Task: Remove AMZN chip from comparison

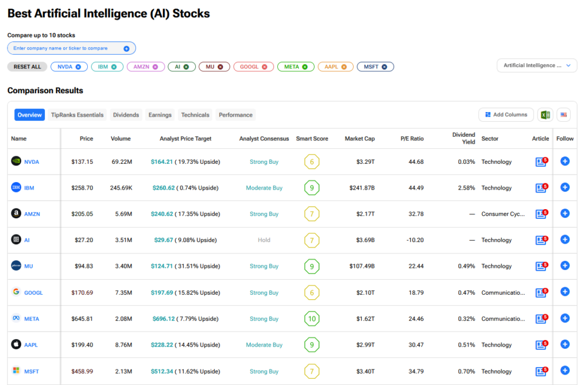Action: point(155,67)
